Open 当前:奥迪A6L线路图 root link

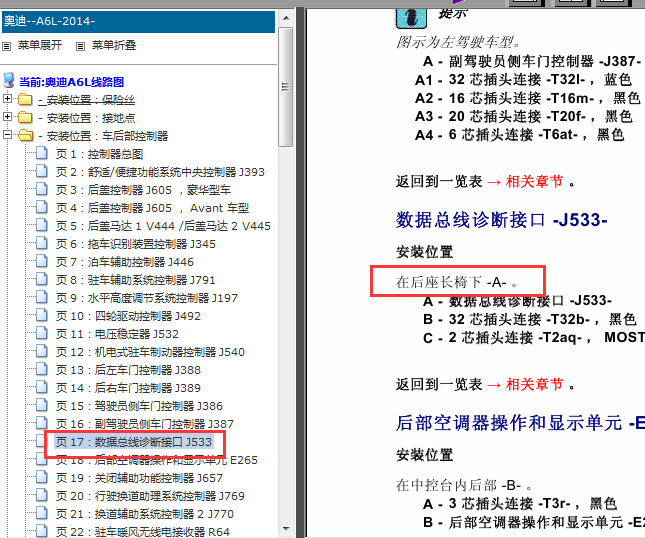point(72,82)
